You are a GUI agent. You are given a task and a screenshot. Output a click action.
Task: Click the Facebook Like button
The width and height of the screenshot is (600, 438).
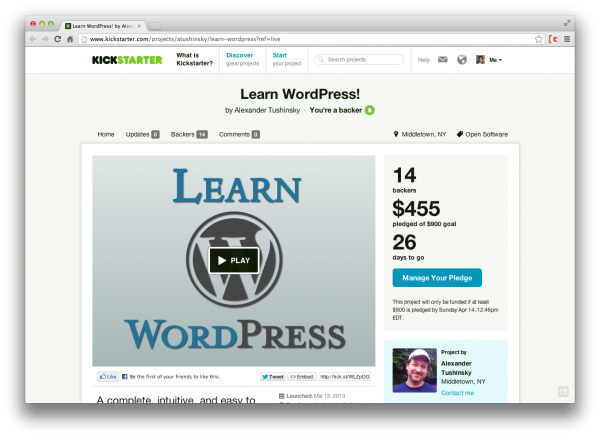coord(108,376)
